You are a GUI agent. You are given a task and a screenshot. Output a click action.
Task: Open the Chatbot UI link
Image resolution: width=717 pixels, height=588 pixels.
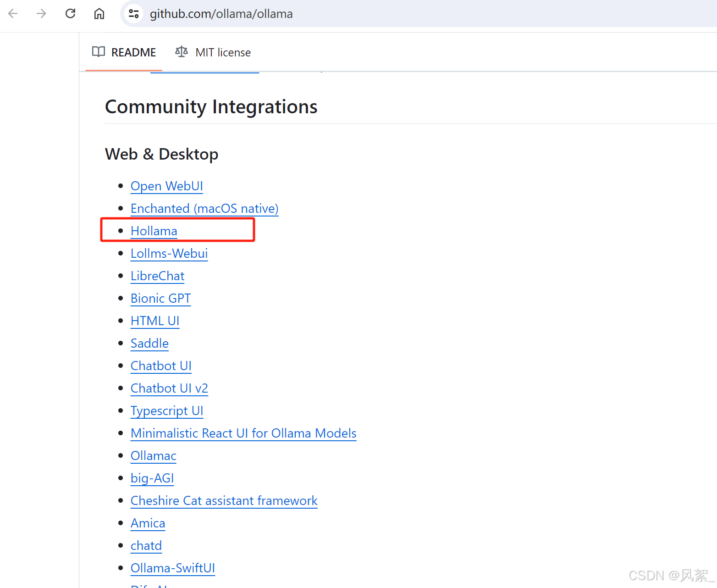tap(161, 366)
